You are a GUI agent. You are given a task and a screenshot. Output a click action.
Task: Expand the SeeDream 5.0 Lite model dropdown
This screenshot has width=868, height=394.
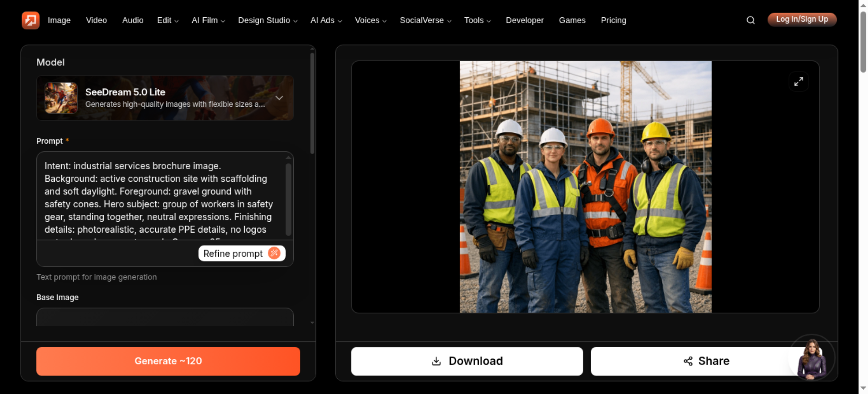point(279,98)
